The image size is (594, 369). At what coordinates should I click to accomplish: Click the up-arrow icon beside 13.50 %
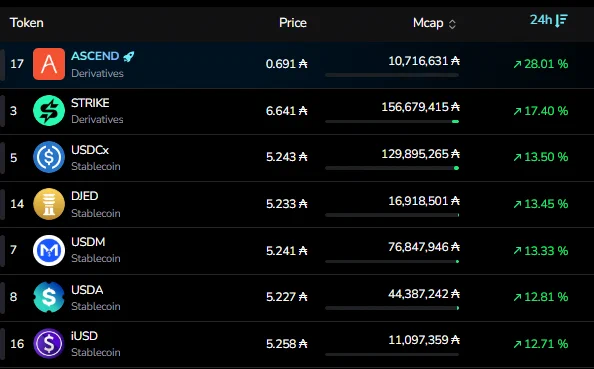click(517, 157)
